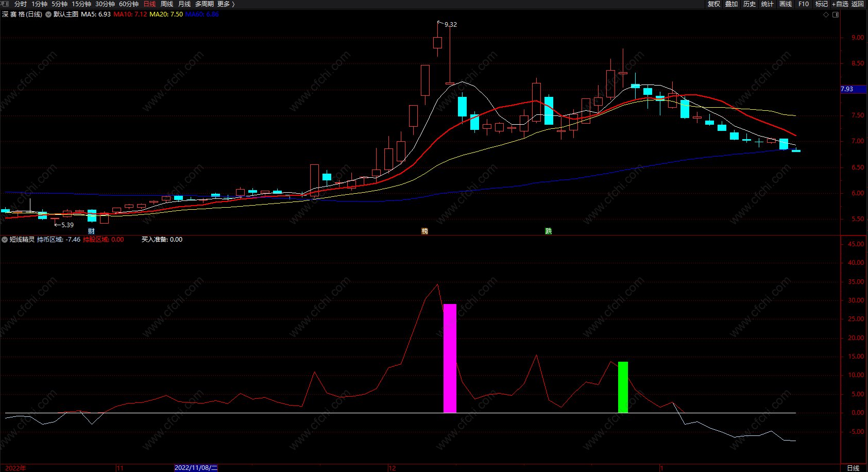Image resolution: width=868 pixels, height=472 pixels.
Task: Click the 5.39 low price label
Action: (x=67, y=225)
